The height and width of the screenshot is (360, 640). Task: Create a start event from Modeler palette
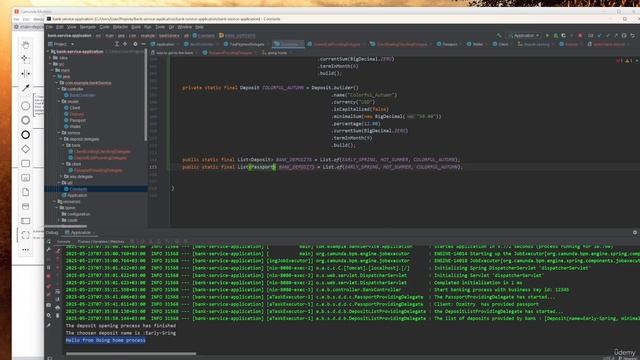pyautogui.click(x=25, y=106)
